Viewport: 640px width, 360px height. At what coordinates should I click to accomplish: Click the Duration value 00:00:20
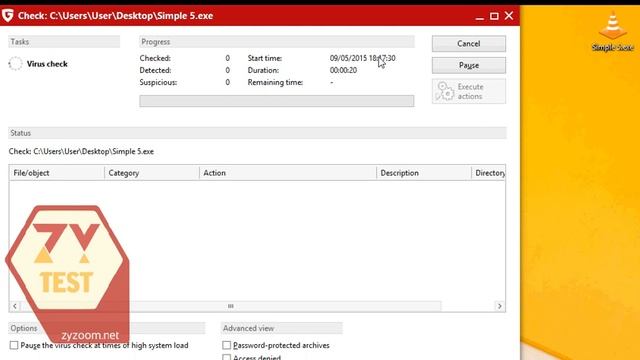click(x=343, y=70)
